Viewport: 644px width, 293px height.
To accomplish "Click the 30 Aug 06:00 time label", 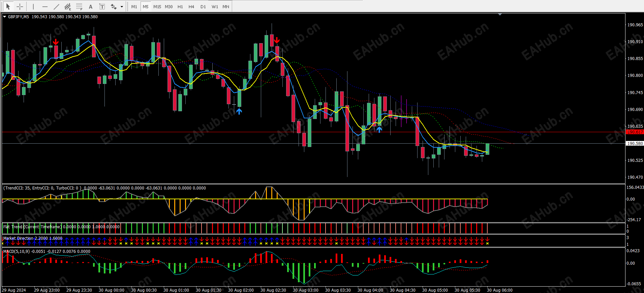I will coord(500,290).
